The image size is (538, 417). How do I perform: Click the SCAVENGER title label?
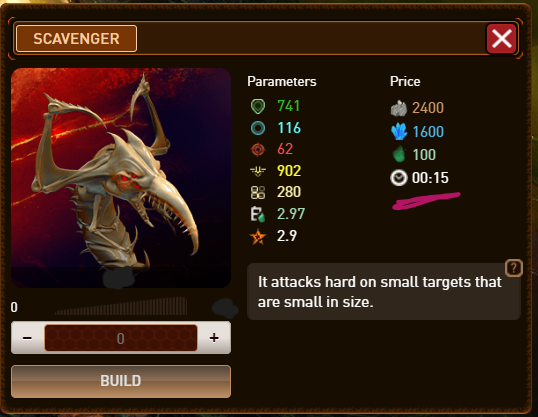pos(76,38)
